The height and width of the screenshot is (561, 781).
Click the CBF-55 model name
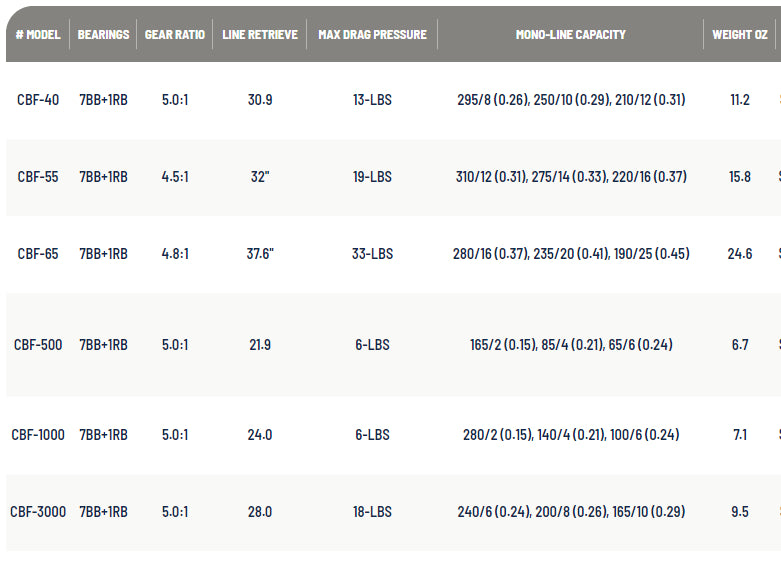coord(38,177)
